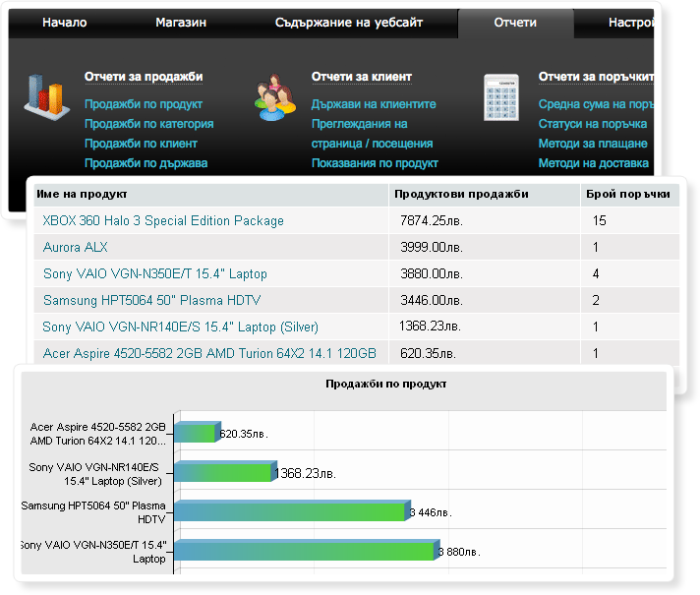Screen dimensions: 700x595
Task: View the Продажби по държава report
Action: tap(146, 163)
